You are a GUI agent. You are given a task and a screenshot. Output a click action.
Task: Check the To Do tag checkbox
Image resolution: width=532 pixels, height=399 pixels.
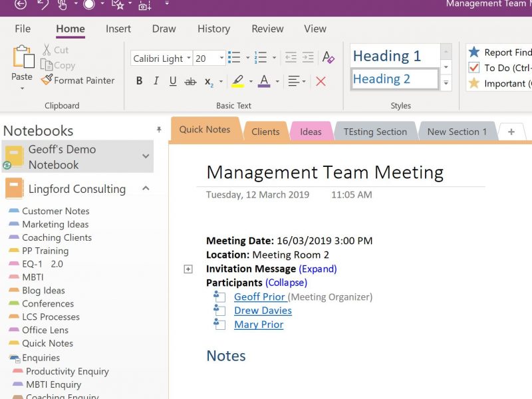[x=474, y=68]
